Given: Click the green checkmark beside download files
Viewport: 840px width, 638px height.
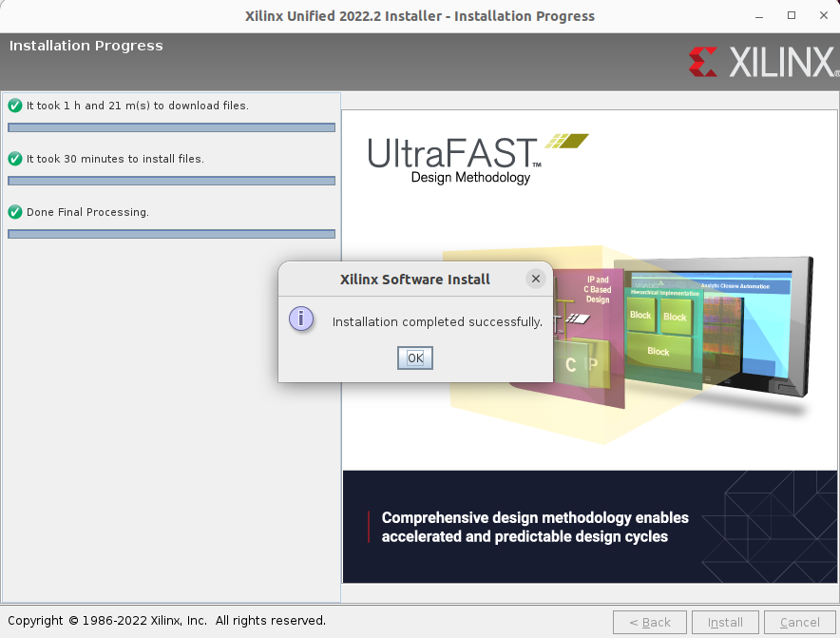Looking at the screenshot, I should click(15, 106).
